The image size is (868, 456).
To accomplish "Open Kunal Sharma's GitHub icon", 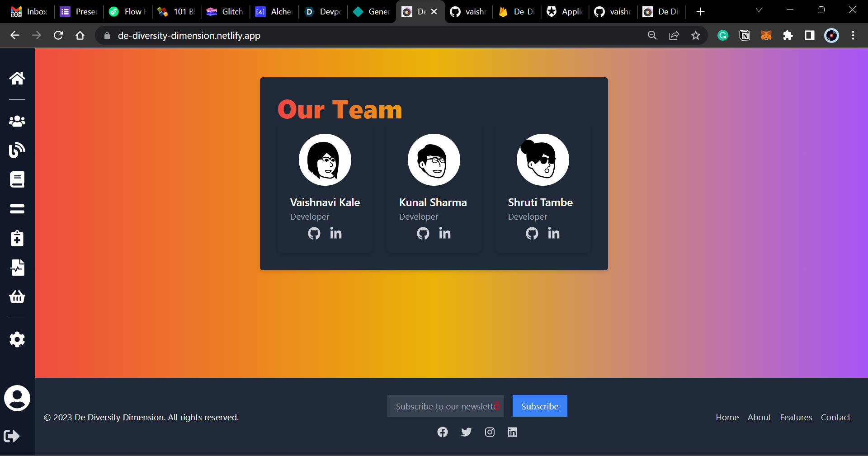I will (x=423, y=233).
